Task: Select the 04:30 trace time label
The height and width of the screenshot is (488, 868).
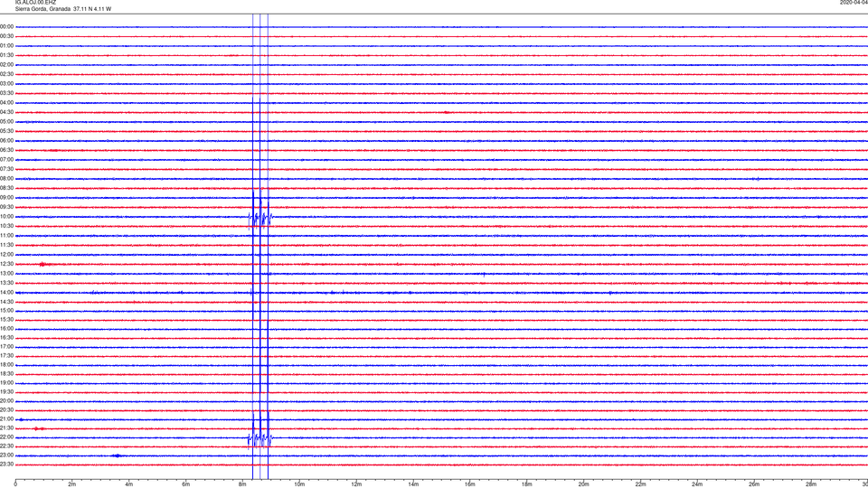Action: pos(6,112)
